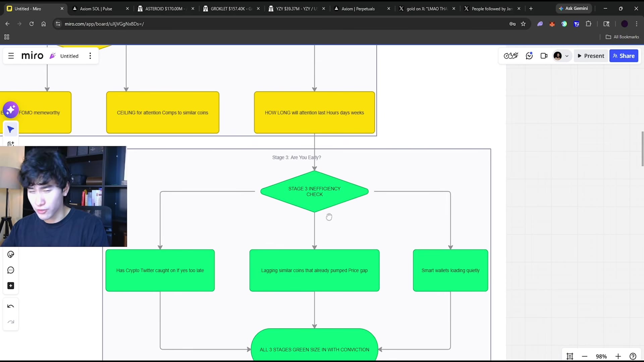Open the Chrome apps grid shortcut

[7, 37]
